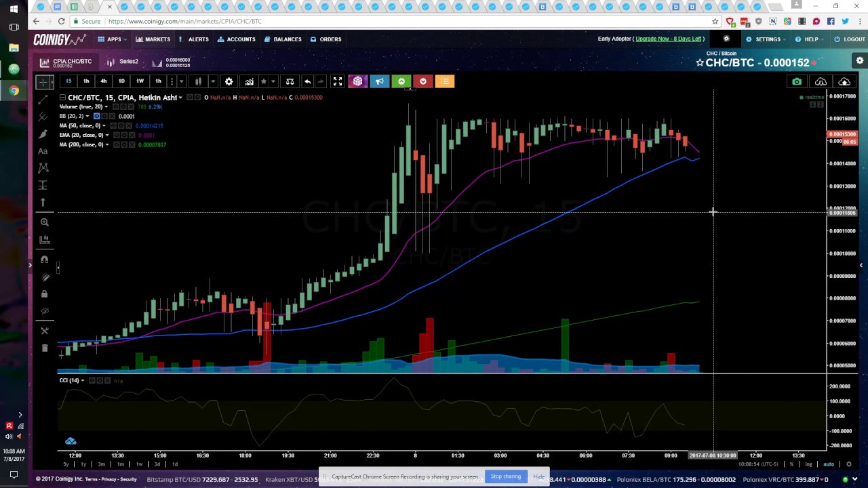
Task: Toggle log scale at chart bottom
Action: (808, 464)
